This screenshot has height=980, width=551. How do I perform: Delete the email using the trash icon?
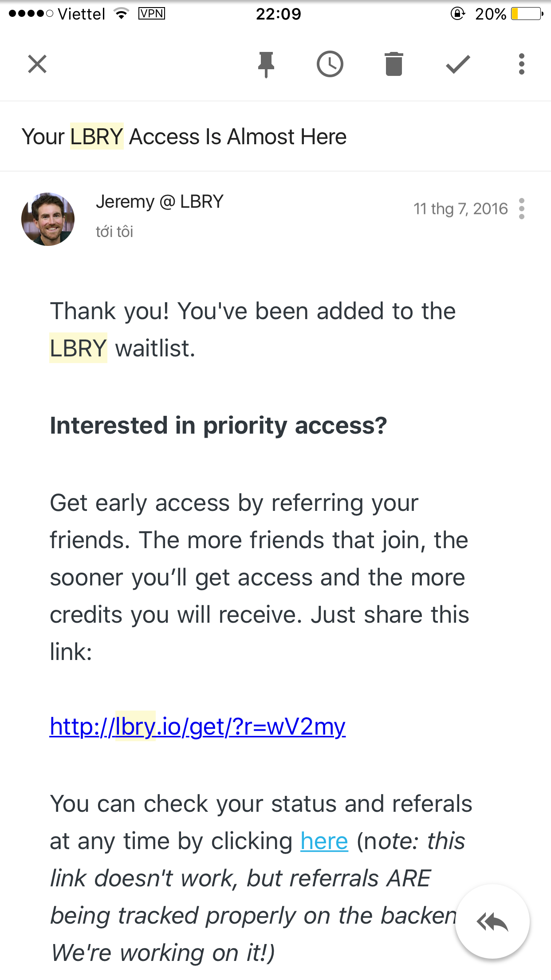pos(394,64)
